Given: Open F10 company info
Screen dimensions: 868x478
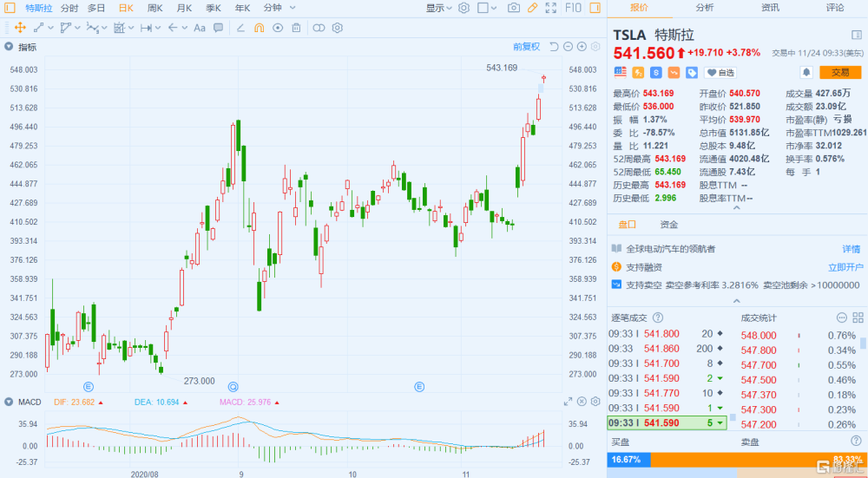Looking at the screenshot, I should [573, 8].
